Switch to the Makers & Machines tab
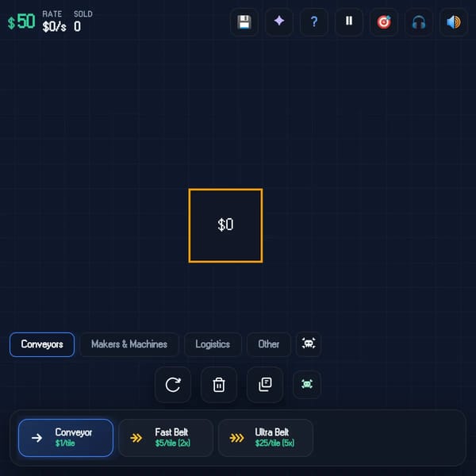476x476 pixels. [129, 344]
